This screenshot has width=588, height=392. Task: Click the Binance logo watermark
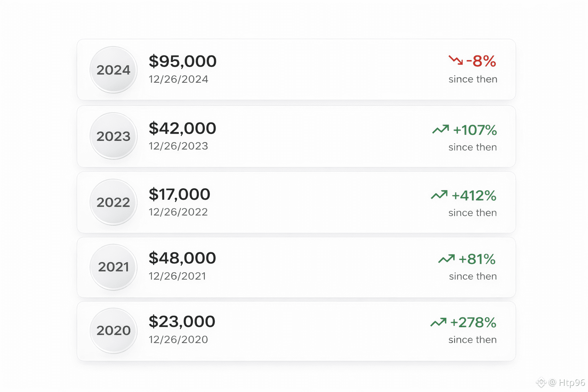tap(541, 382)
